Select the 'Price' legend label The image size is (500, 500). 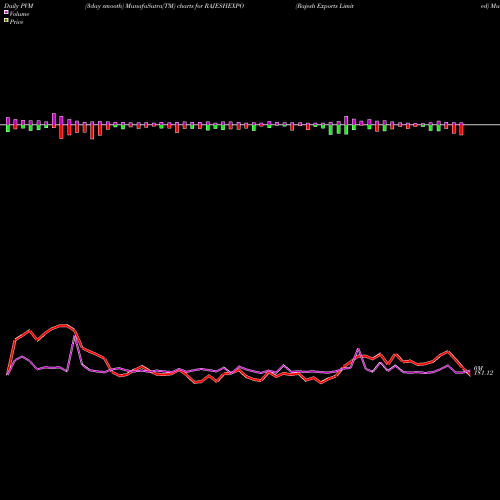[16, 22]
